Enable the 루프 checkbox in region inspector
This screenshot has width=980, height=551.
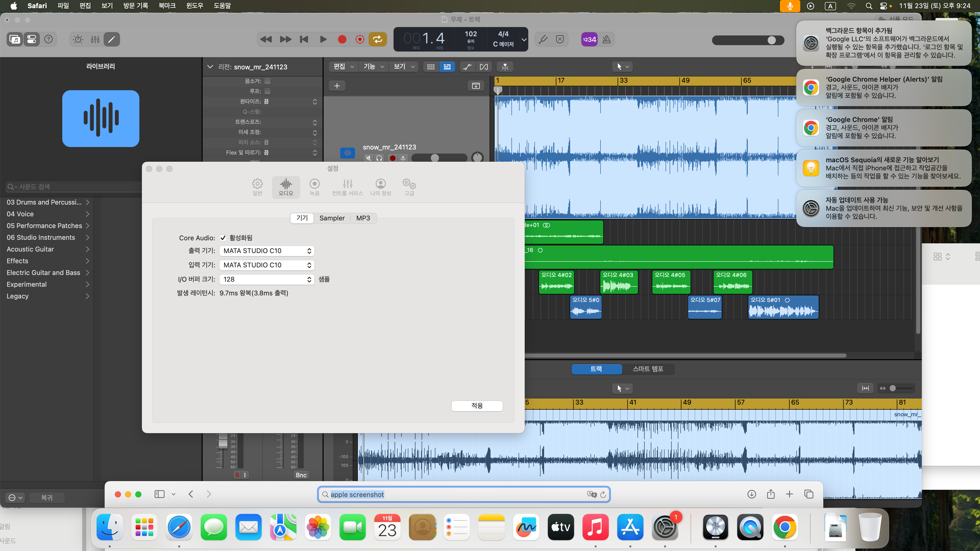tap(267, 91)
